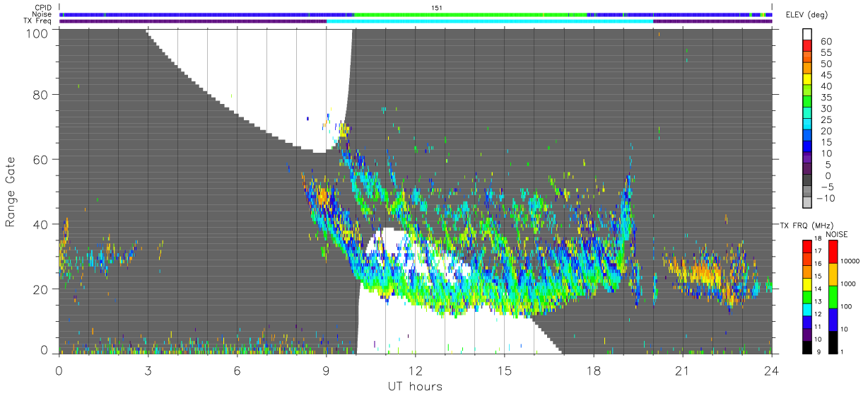Click the yellow 40–45 swatch in ELEV colorbar

pos(807,81)
